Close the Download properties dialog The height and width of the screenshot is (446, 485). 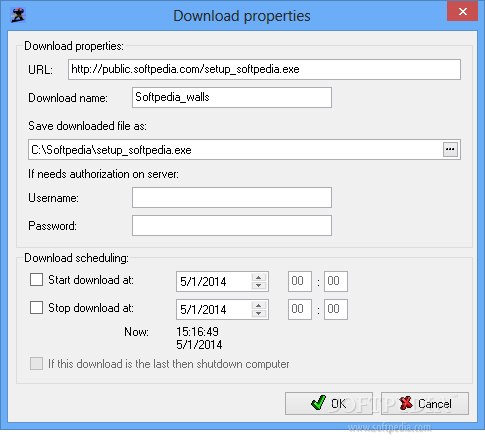[462, 12]
